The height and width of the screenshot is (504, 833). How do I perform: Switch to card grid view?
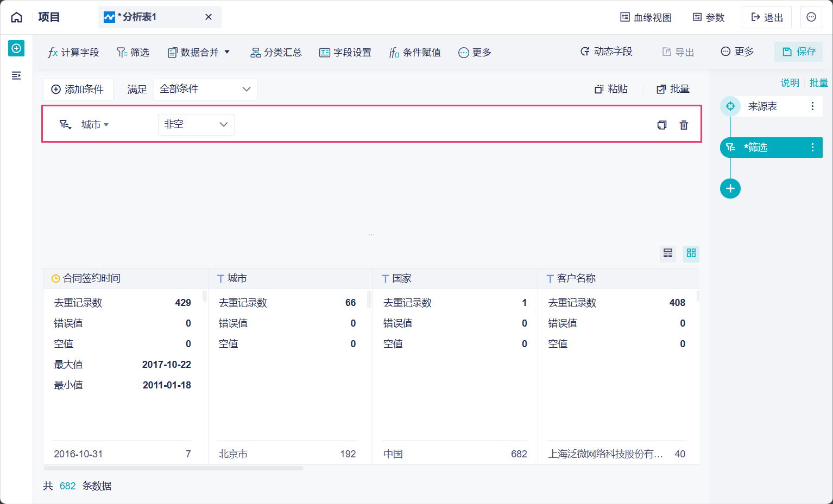(x=691, y=253)
